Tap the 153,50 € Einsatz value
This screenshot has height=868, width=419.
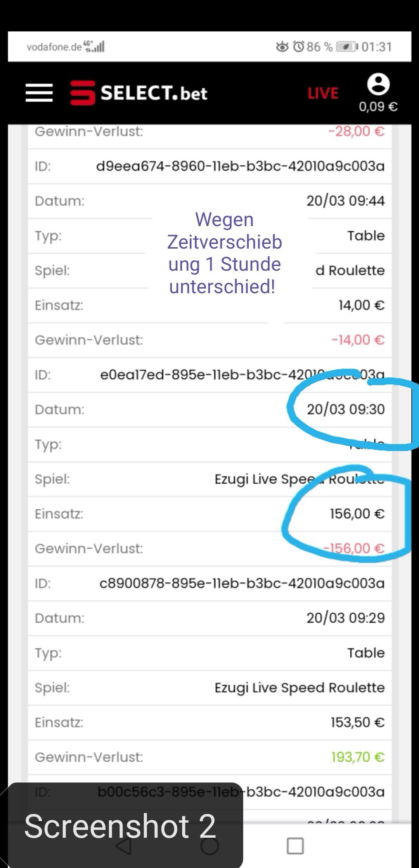[x=357, y=722]
